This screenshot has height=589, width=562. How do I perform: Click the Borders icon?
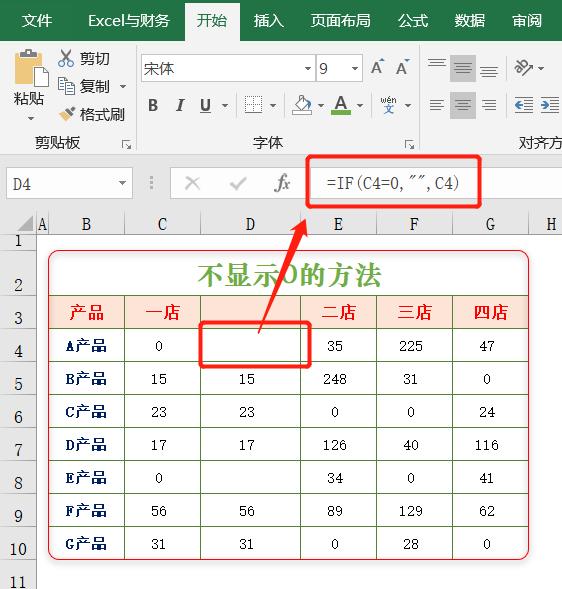(253, 105)
